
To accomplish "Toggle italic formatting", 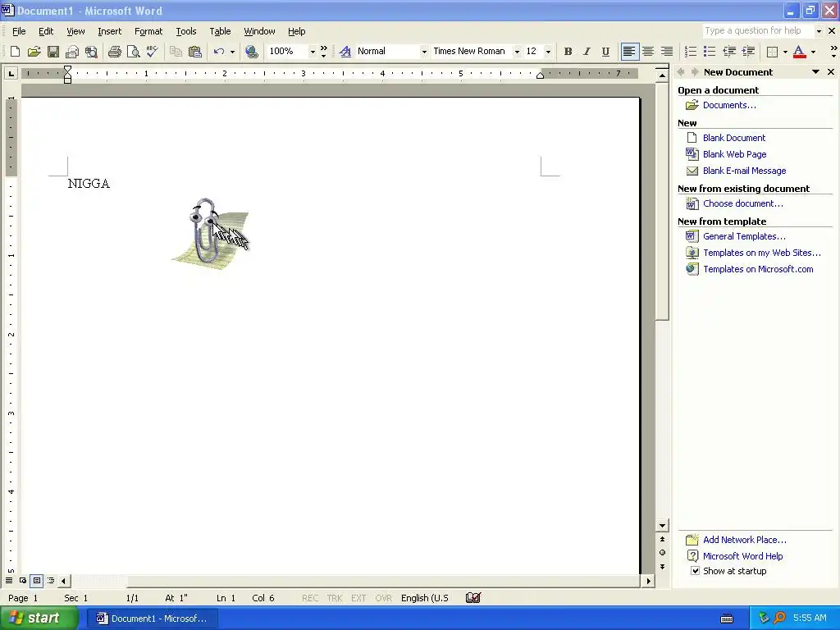I will [587, 52].
